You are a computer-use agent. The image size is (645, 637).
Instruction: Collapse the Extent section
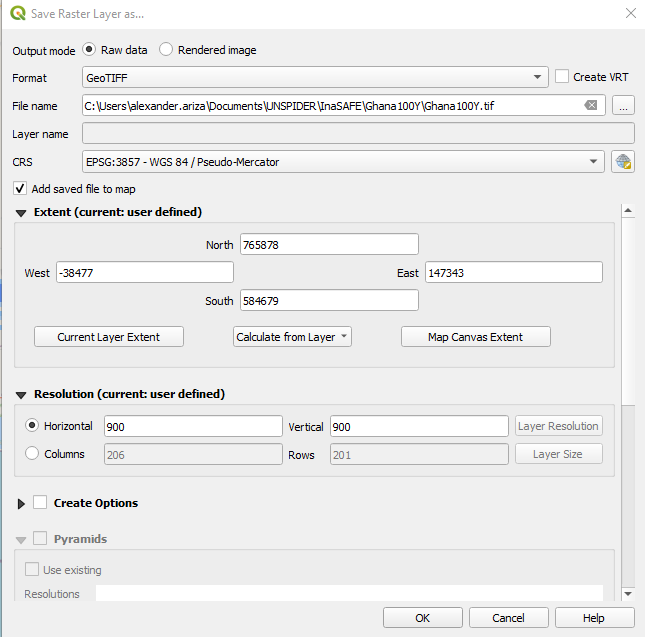(x=21, y=212)
